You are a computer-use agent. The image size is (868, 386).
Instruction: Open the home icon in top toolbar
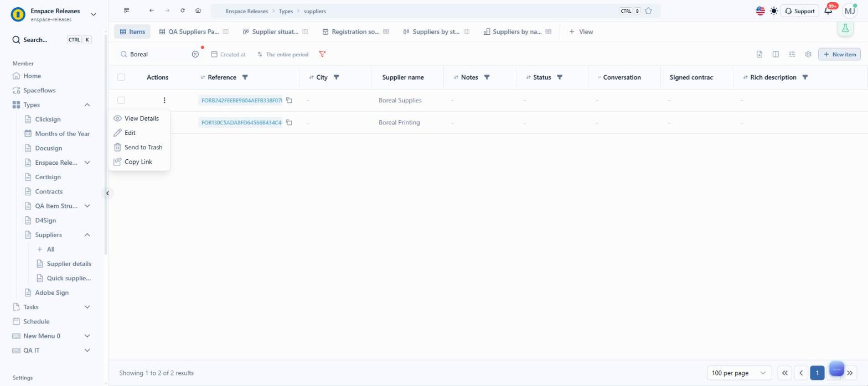point(198,11)
